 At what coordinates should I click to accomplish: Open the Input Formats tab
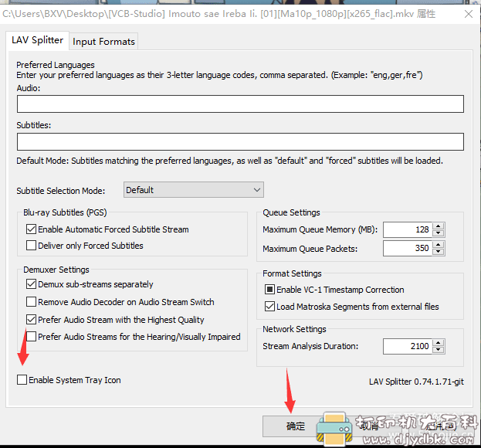(103, 42)
